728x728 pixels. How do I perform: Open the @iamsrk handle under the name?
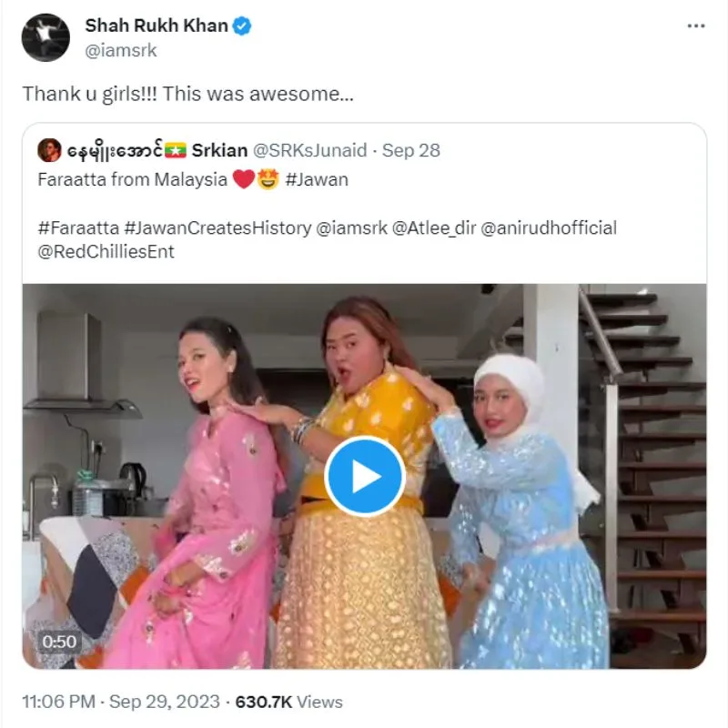coord(120,51)
